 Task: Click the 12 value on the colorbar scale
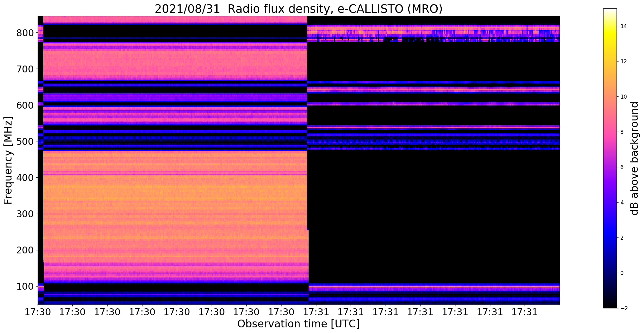tap(624, 61)
